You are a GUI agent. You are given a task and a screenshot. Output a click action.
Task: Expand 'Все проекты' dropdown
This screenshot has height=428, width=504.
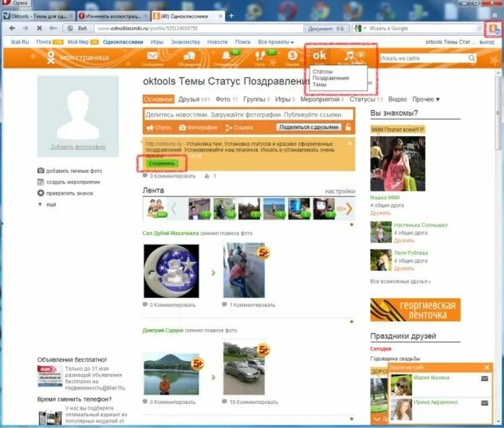pos(276,42)
